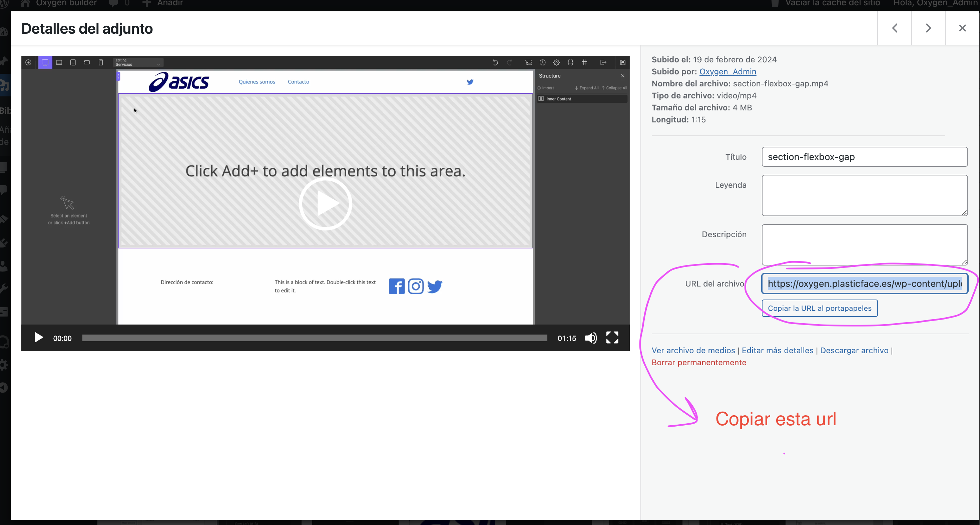
Task: Play the video with bottom-left play button
Action: coord(38,338)
